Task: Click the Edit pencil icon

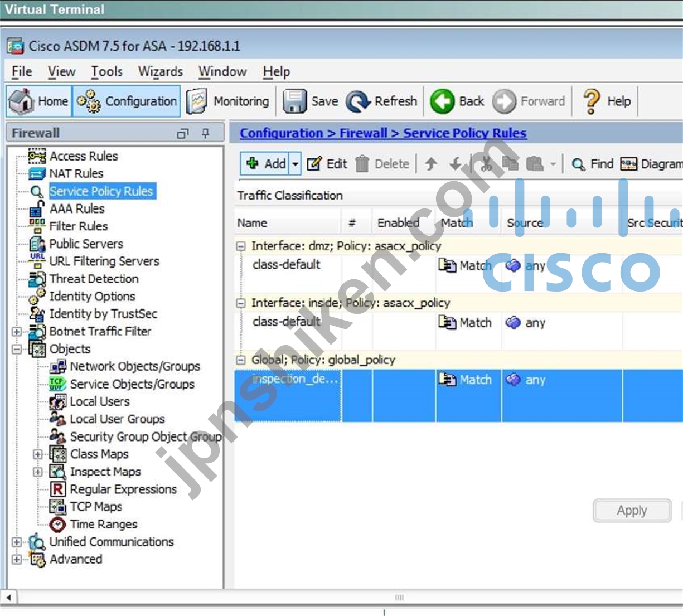Action: coord(314,164)
